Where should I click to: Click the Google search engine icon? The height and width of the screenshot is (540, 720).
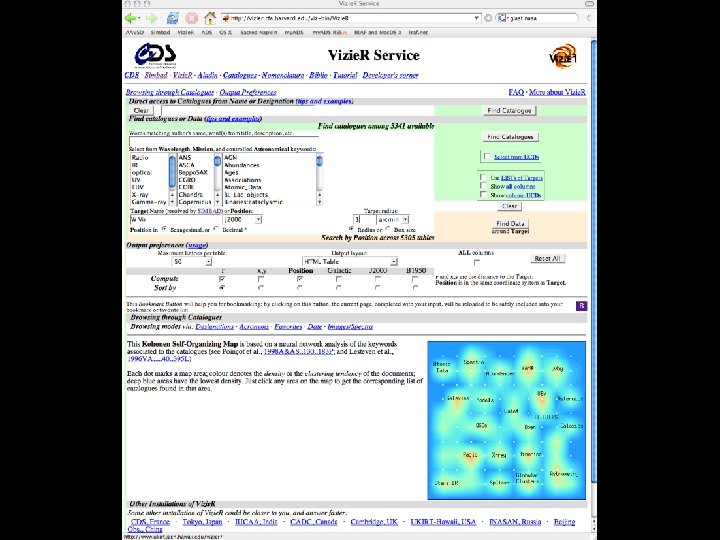coord(502,18)
